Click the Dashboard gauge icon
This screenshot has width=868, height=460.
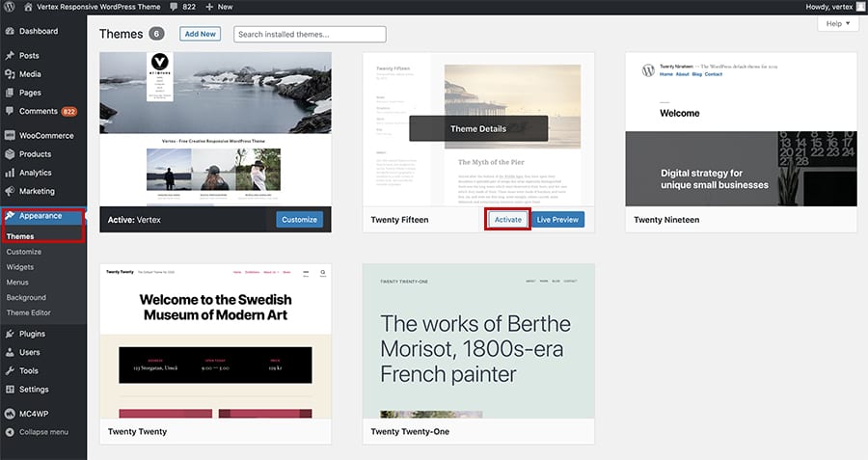[10, 31]
